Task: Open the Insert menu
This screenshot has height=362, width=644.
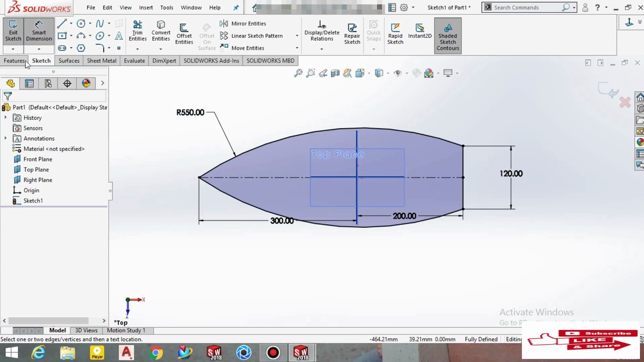Action: (x=146, y=7)
